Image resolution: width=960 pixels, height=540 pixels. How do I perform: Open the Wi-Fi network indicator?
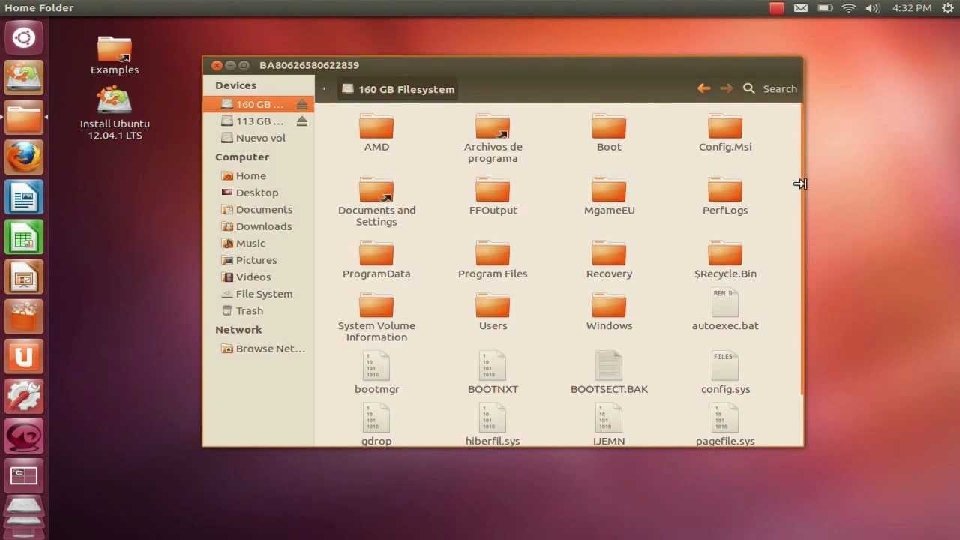(x=849, y=8)
